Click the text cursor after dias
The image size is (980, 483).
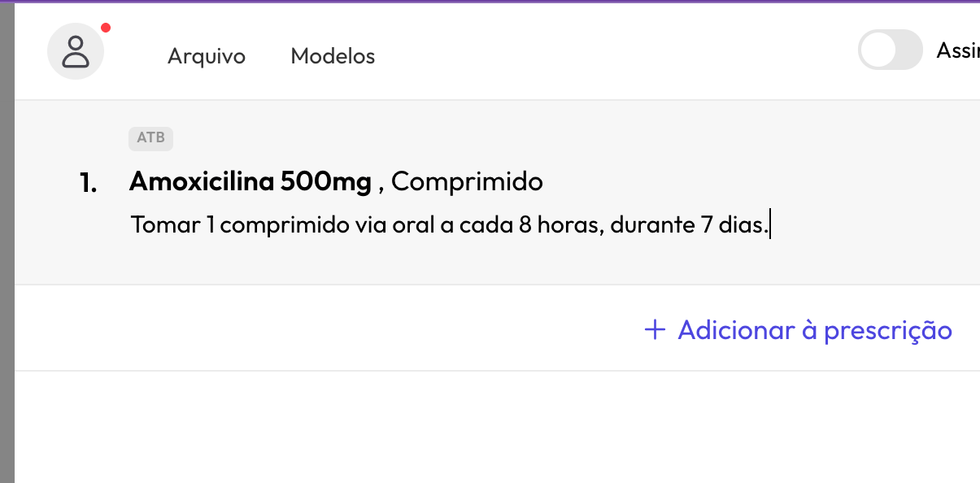coord(769,224)
